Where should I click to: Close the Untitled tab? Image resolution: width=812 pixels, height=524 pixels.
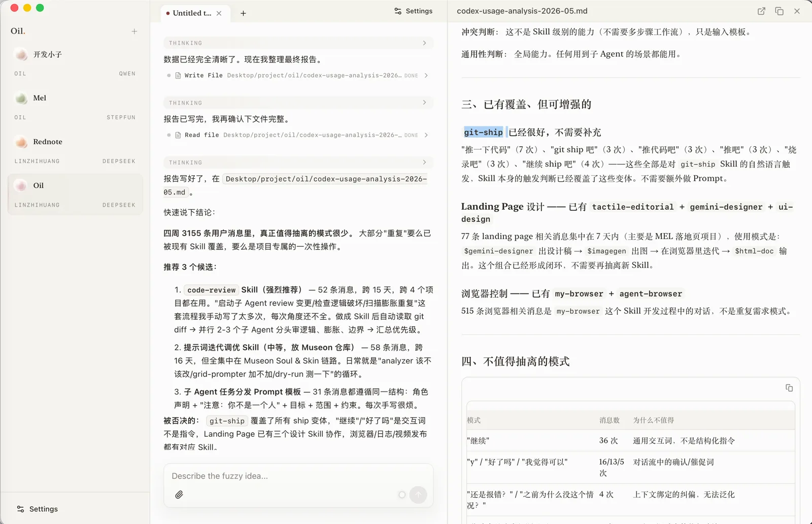pos(219,13)
